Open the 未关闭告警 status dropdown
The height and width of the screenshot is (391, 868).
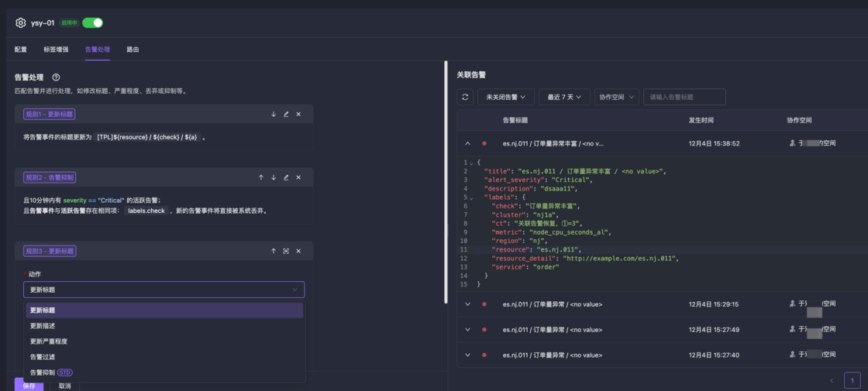(505, 97)
